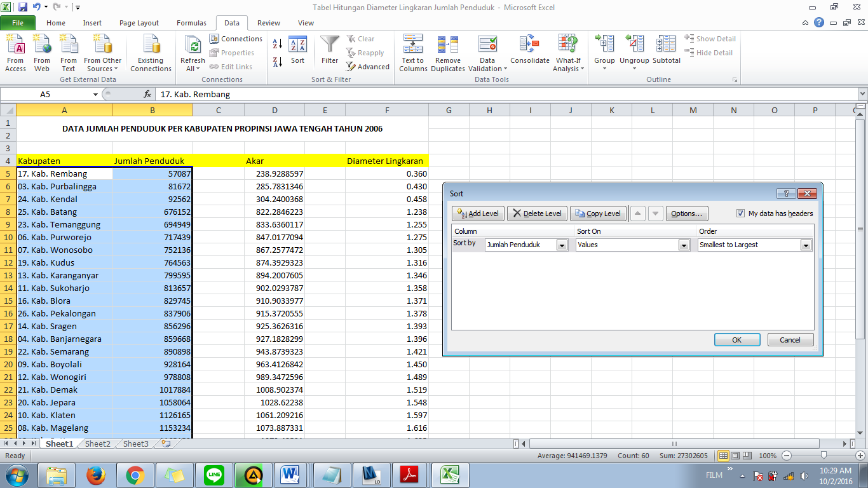Click the Remove Duplicates icon

click(448, 53)
